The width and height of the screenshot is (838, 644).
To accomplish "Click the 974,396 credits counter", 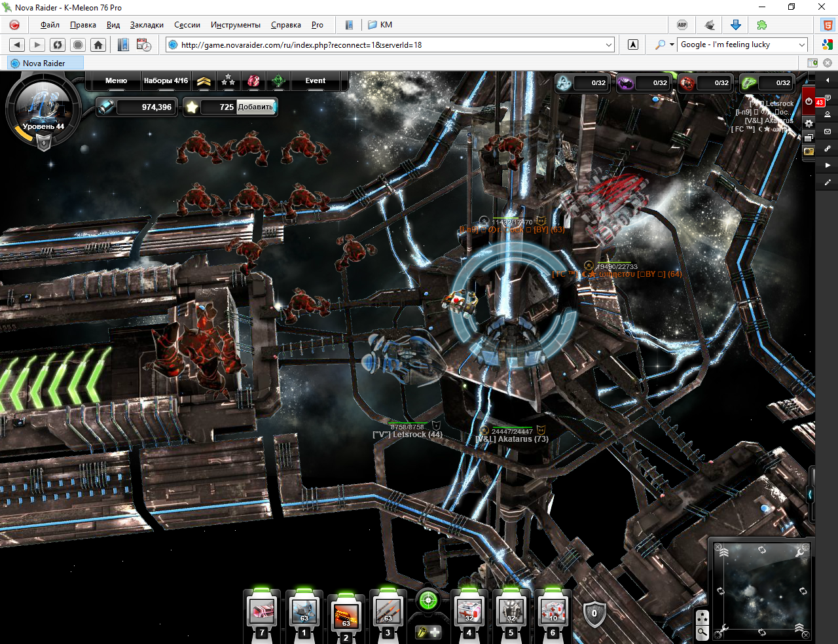I will [137, 107].
